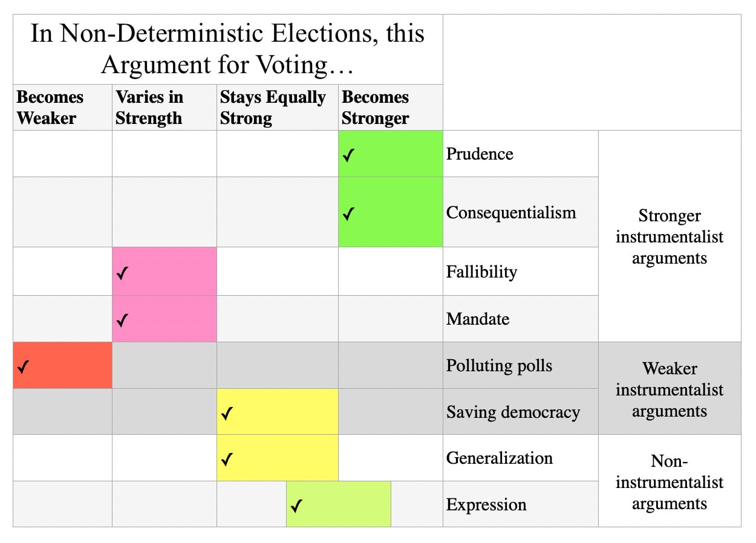Select the "Expression" row label text

click(x=486, y=504)
